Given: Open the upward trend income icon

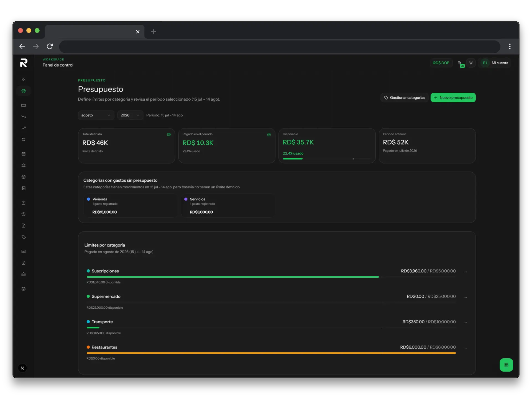Looking at the screenshot, I should [24, 128].
